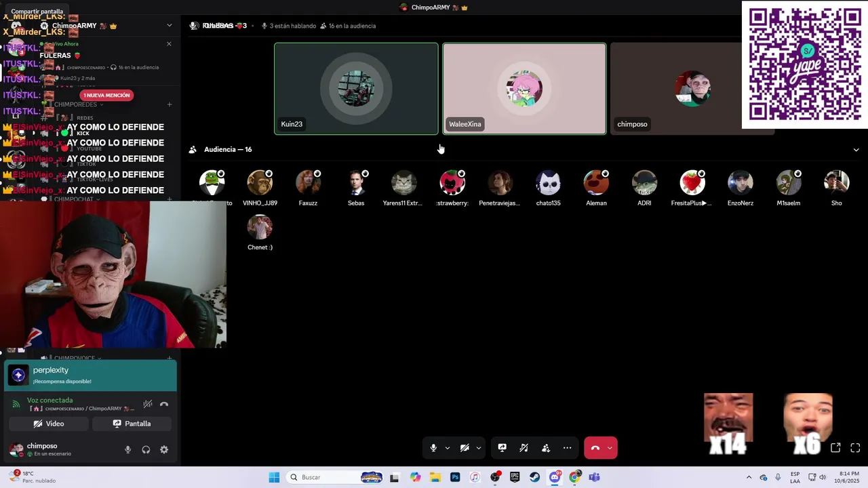Turn on camera in the stage controls
The width and height of the screenshot is (868, 488).
click(x=465, y=448)
